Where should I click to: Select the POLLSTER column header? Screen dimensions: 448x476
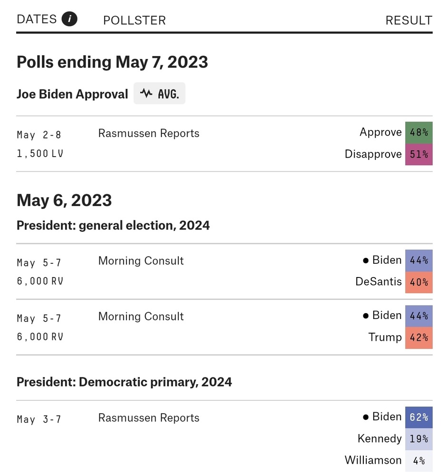(x=135, y=20)
